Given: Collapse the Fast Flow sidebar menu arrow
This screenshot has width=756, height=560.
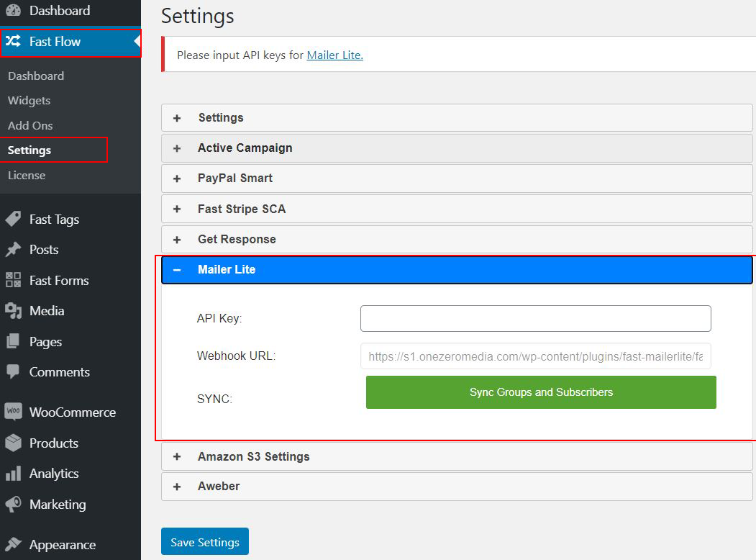Looking at the screenshot, I should pos(137,42).
